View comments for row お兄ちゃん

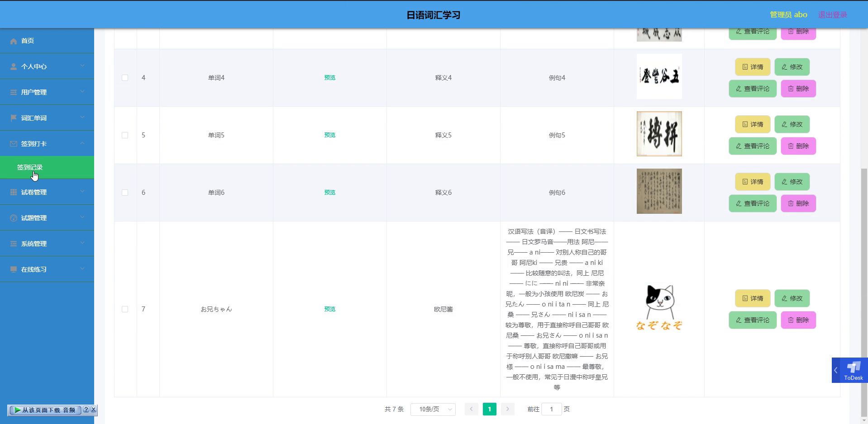click(753, 320)
